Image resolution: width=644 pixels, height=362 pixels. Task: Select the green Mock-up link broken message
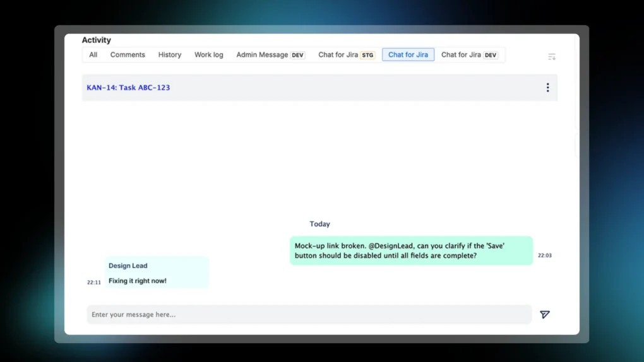coord(411,250)
